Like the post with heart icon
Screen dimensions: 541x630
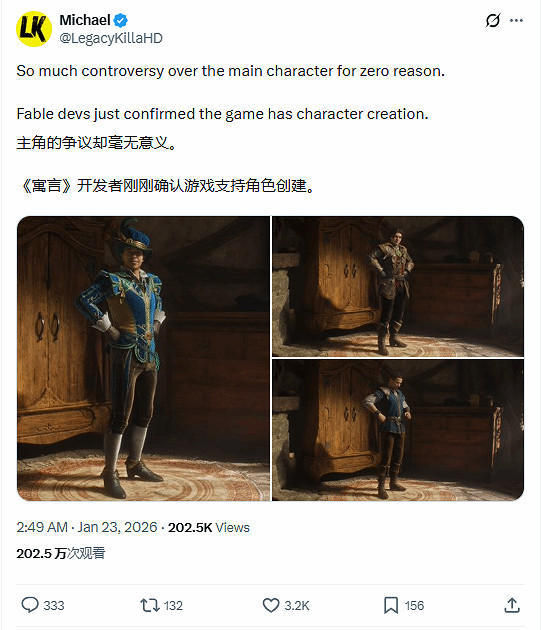271,605
